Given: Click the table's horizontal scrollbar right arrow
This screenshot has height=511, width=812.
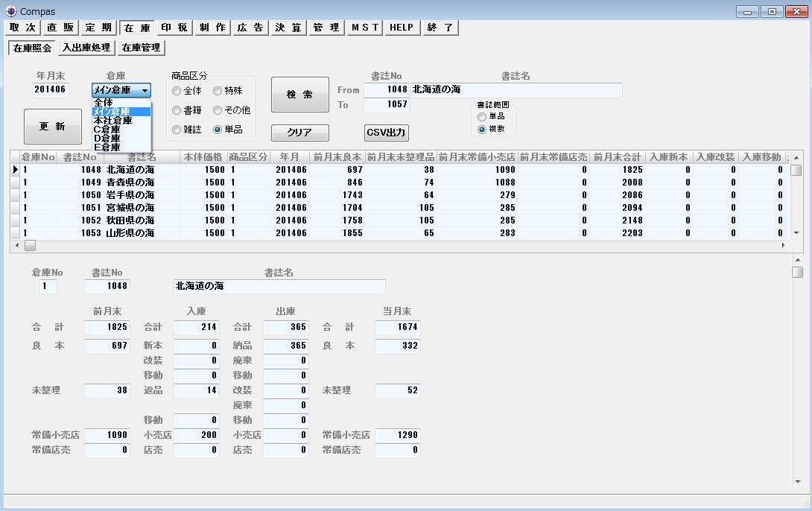Looking at the screenshot, I should [783, 245].
